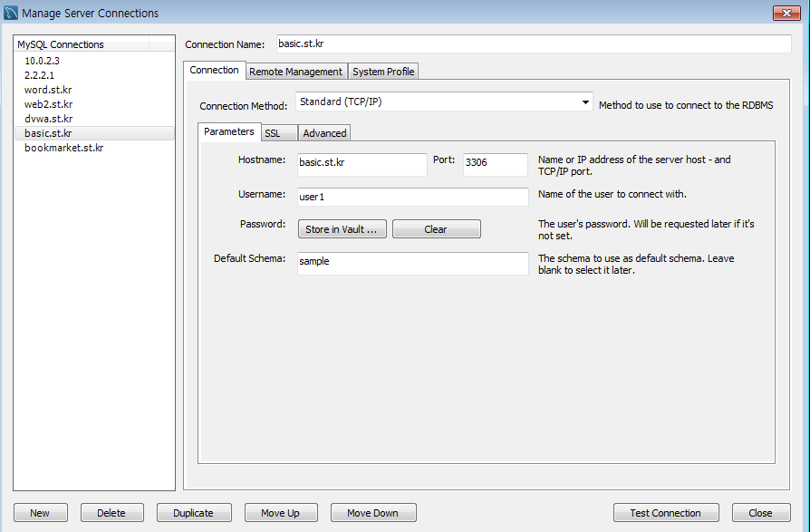
Task: Click the 'user's password' description text
Action: click(646, 230)
